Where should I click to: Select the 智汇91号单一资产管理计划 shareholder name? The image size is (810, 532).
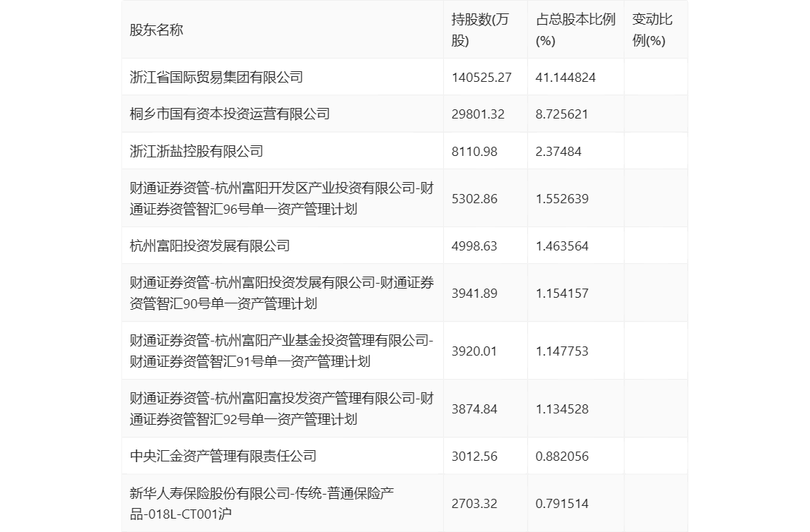point(282,351)
